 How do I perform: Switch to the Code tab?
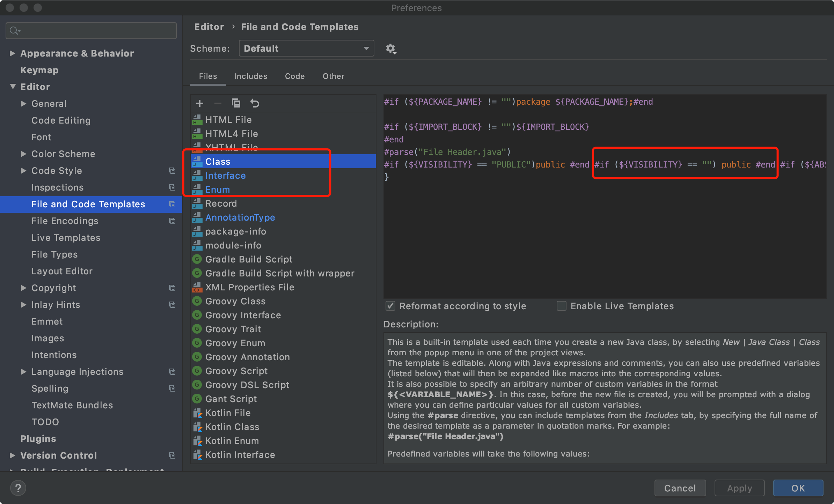(x=294, y=76)
